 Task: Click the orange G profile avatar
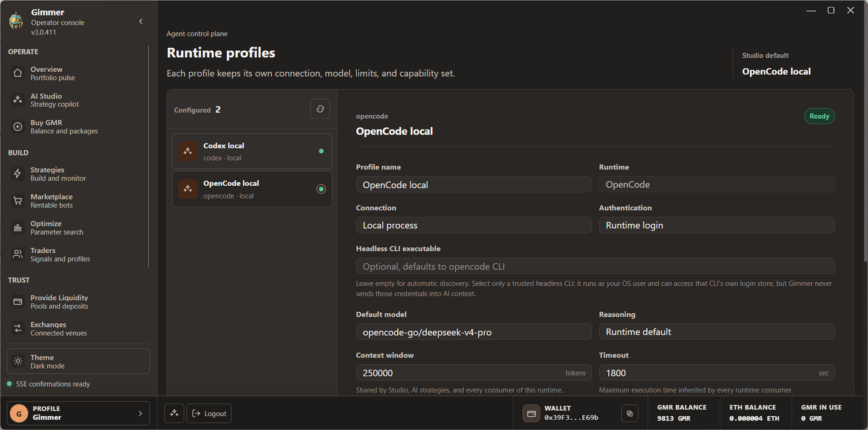point(19,413)
